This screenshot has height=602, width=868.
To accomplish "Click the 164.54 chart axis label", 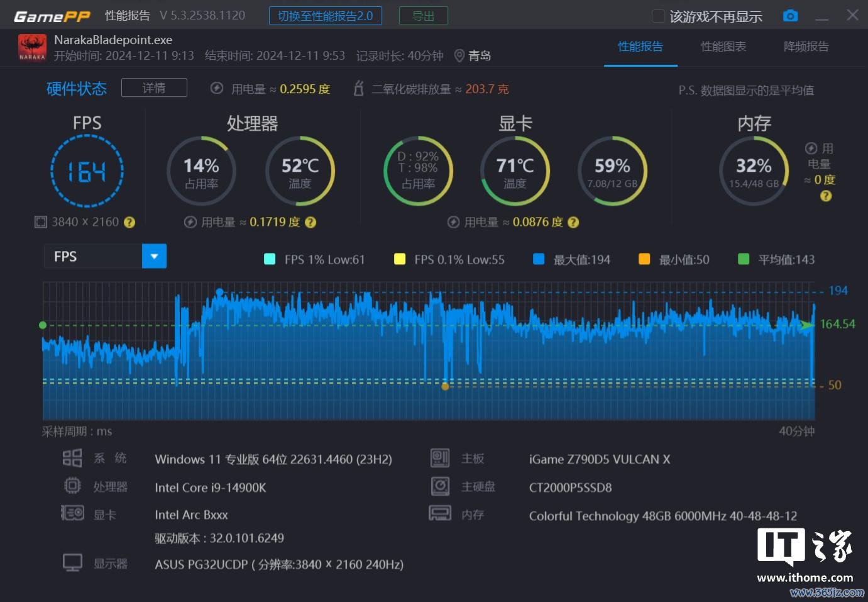I will (x=838, y=324).
